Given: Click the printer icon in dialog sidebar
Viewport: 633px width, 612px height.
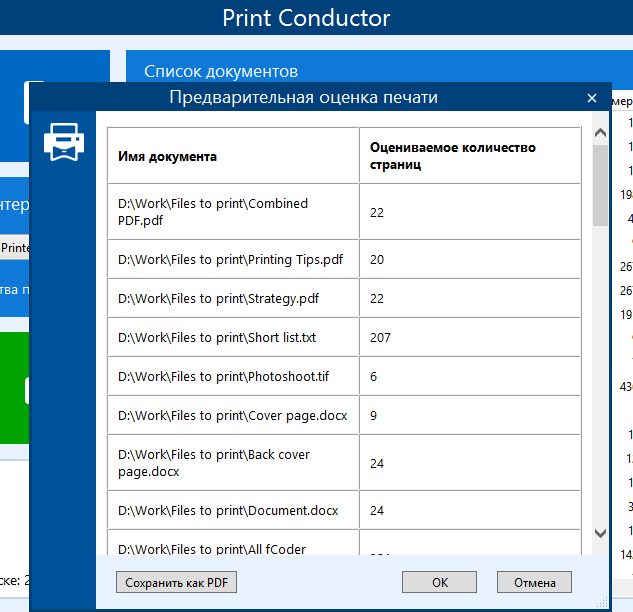Looking at the screenshot, I should (64, 142).
